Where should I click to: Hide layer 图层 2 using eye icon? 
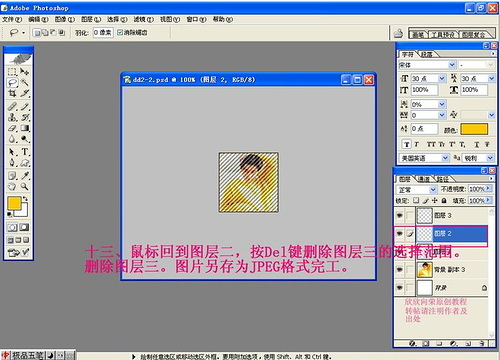[x=399, y=233]
